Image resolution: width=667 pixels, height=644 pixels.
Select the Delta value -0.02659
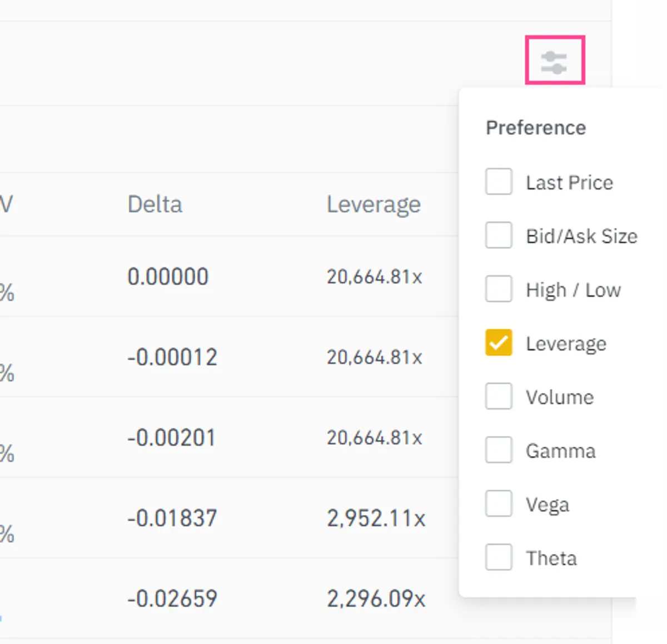tap(172, 599)
